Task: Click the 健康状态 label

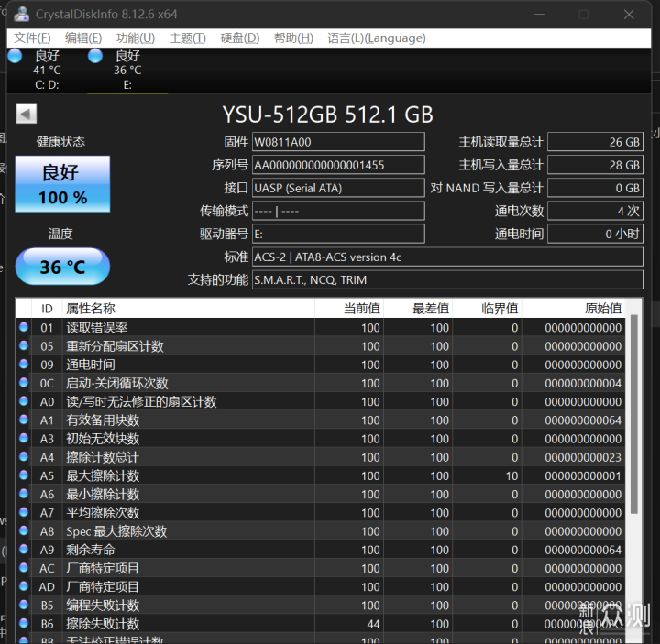Action: click(60, 142)
